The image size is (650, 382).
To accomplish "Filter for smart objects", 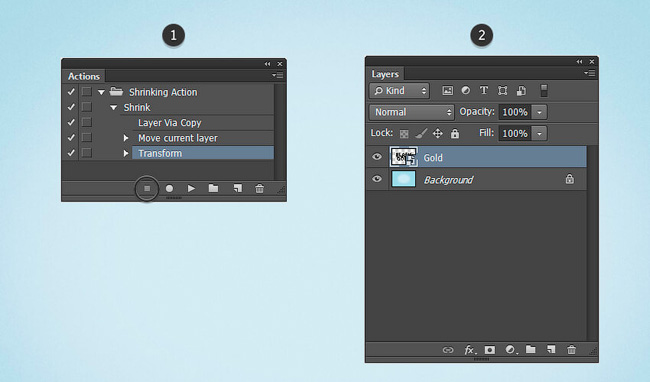I will [521, 91].
